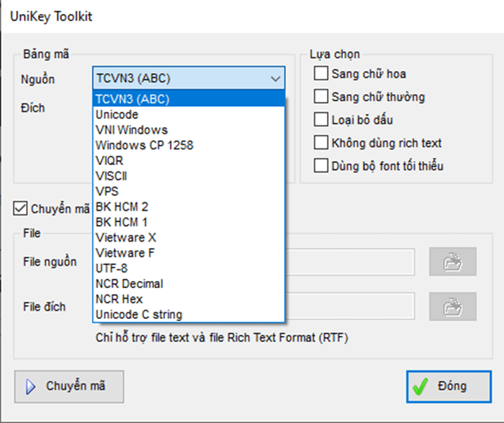Screen dimensions: 504x423
Task: Pick Windows CP 1258 from list
Action: [x=144, y=145]
